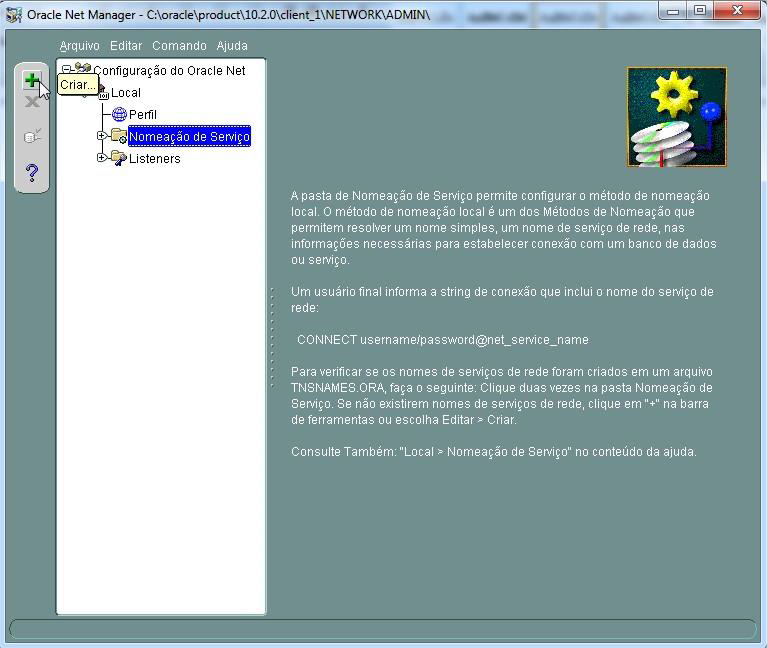Click the Listeners folder icon
767x648 pixels.
tap(119, 158)
